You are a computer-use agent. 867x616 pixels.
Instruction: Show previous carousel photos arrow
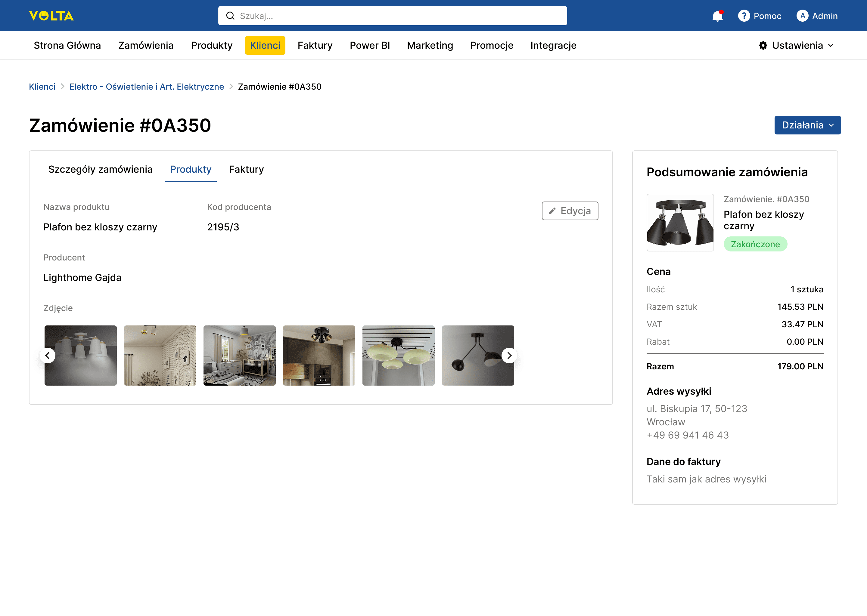click(x=48, y=356)
